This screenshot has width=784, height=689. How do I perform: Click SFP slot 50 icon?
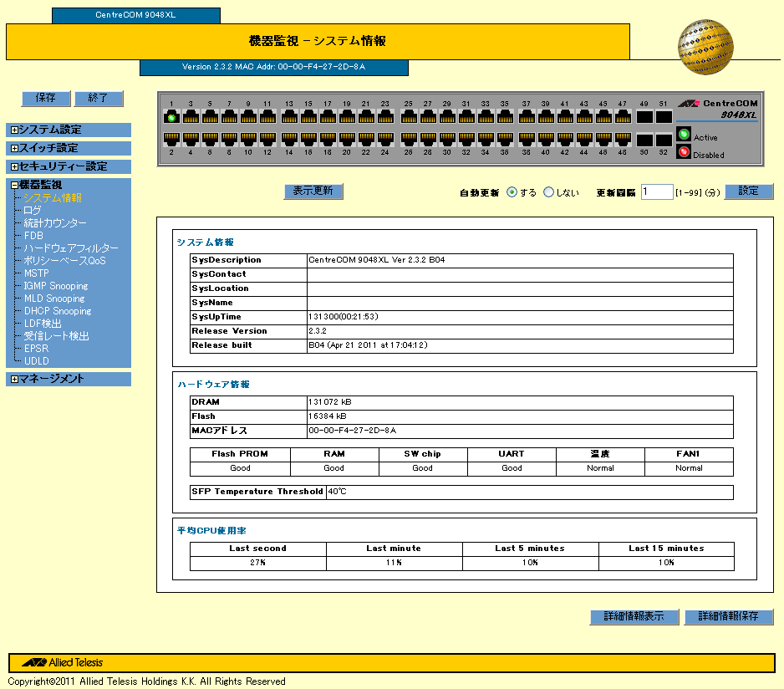644,140
